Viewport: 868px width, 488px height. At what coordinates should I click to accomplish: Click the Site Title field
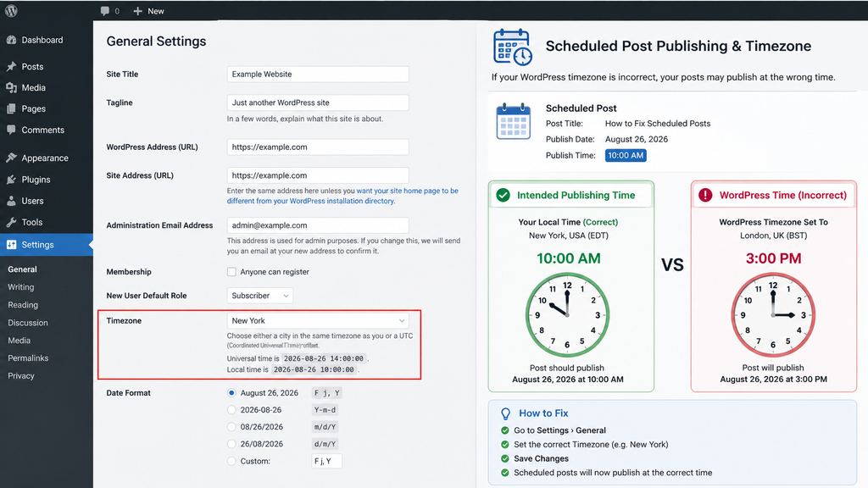tap(318, 75)
